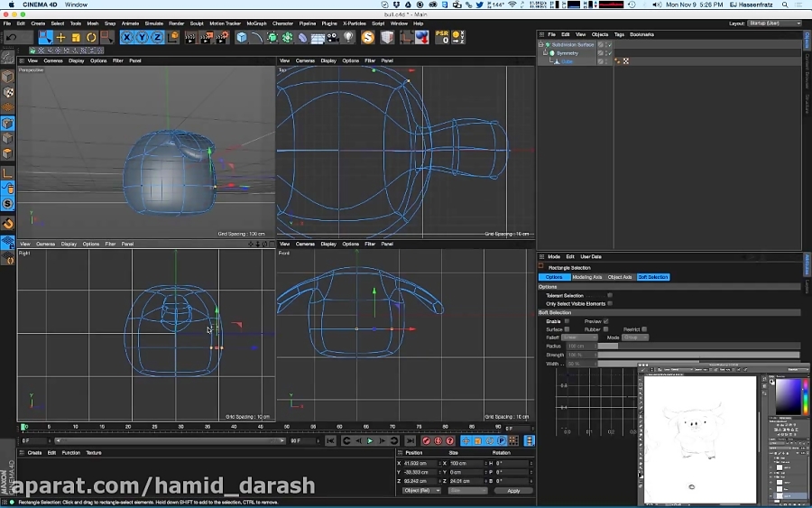This screenshot has height=508, width=812.
Task: Select the Live Selection tool icon
Action: tap(45, 37)
